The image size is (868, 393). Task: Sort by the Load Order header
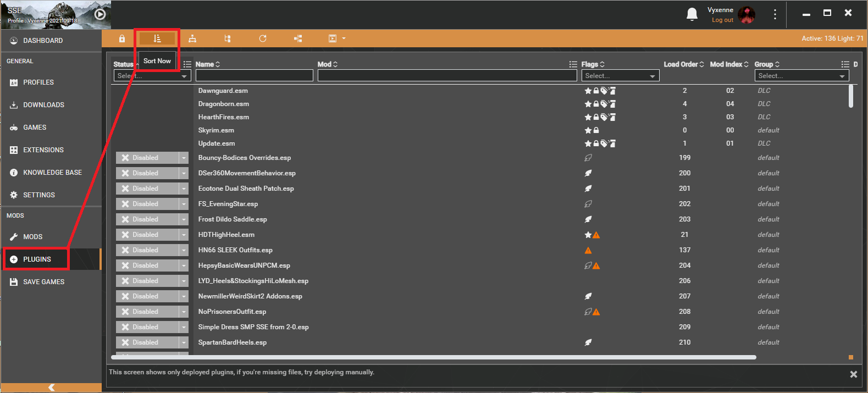[684, 64]
